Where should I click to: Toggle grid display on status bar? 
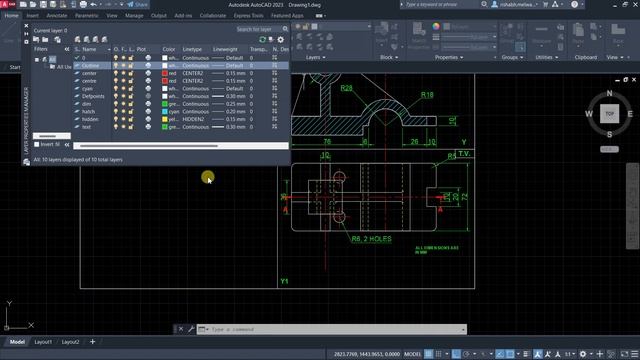pyautogui.click(x=429, y=354)
